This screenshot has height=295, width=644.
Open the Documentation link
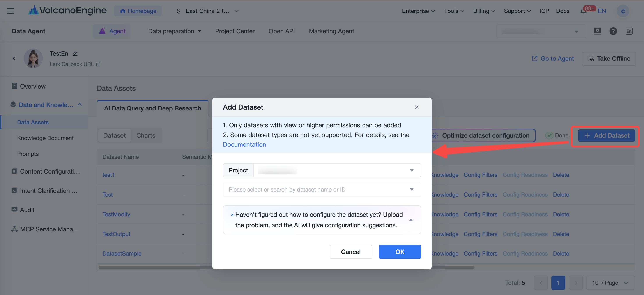click(244, 144)
